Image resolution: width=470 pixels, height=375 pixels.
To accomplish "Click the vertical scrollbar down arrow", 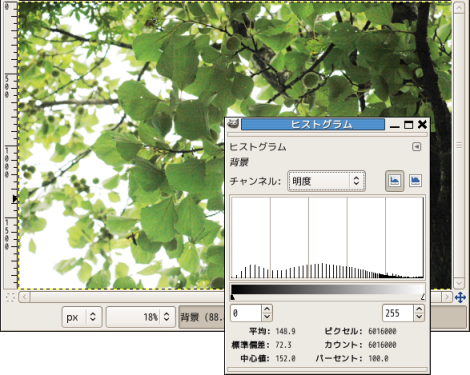I will tap(459, 283).
